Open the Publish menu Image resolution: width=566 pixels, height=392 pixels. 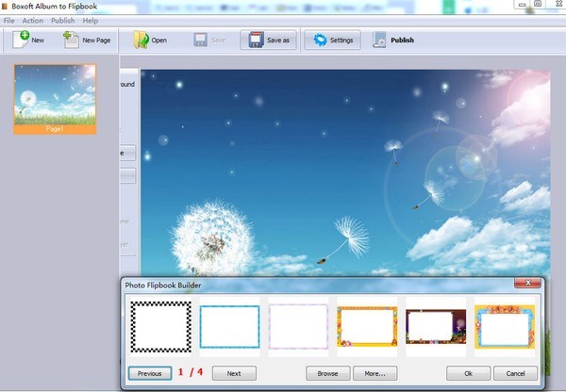click(x=62, y=20)
